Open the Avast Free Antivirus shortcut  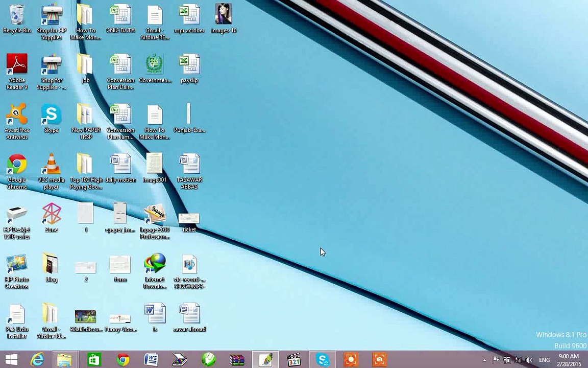coord(17,121)
